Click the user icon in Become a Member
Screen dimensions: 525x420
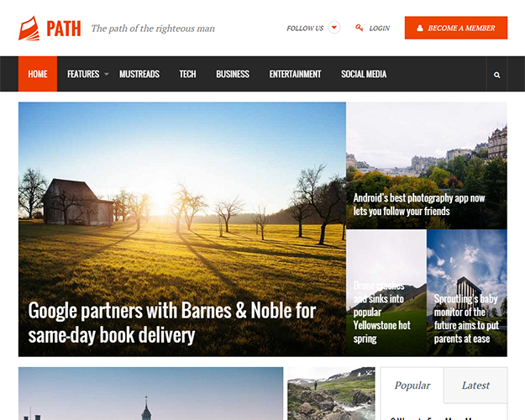click(x=420, y=28)
